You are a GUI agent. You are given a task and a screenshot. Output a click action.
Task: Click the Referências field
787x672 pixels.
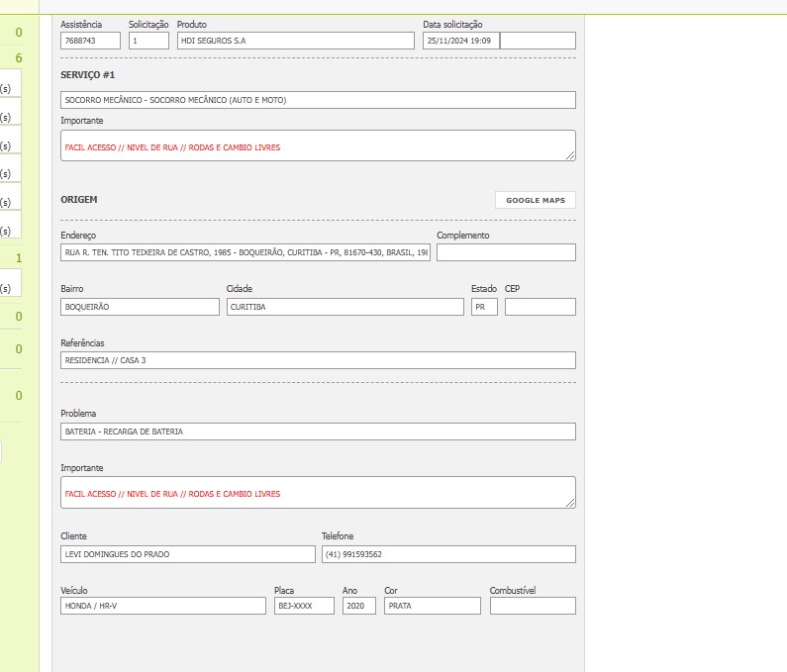317,360
